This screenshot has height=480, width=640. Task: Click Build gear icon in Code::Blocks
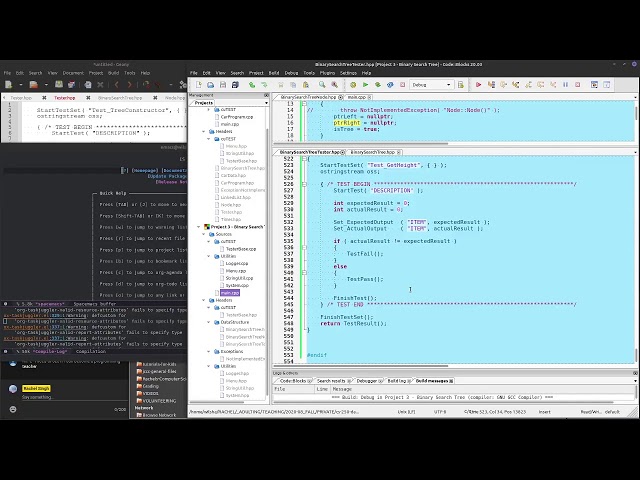point(353,84)
